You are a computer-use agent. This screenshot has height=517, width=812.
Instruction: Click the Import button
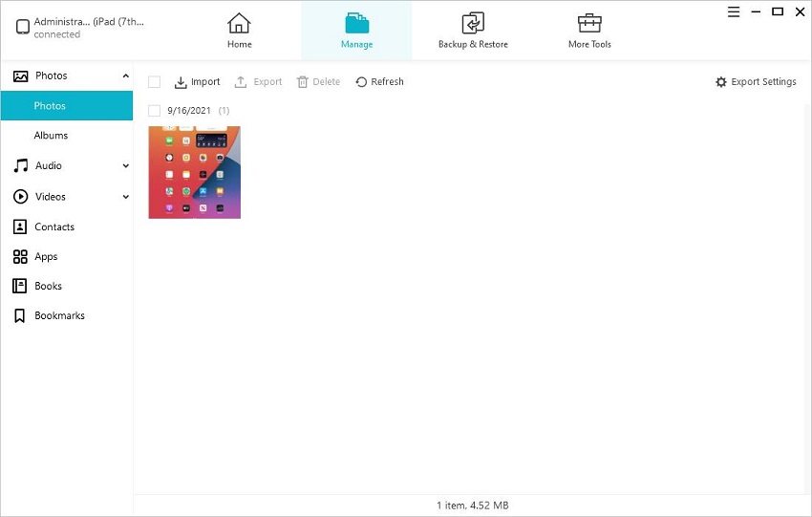197,82
